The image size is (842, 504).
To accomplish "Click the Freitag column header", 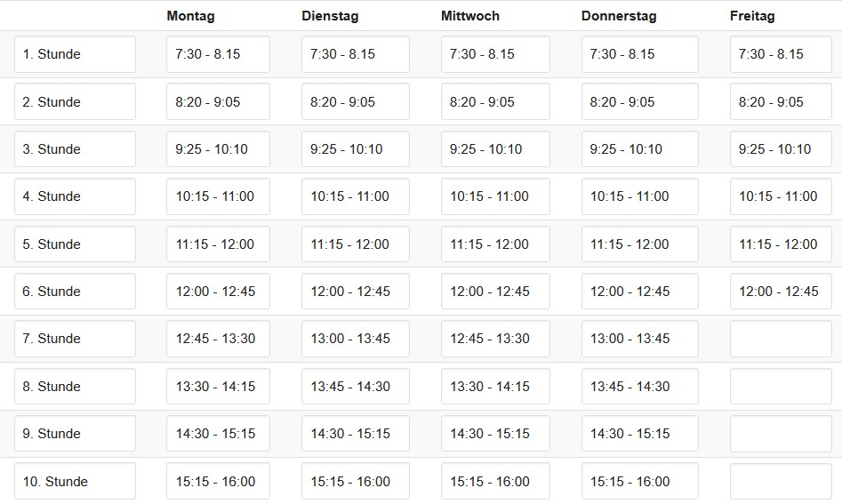I will [x=752, y=16].
